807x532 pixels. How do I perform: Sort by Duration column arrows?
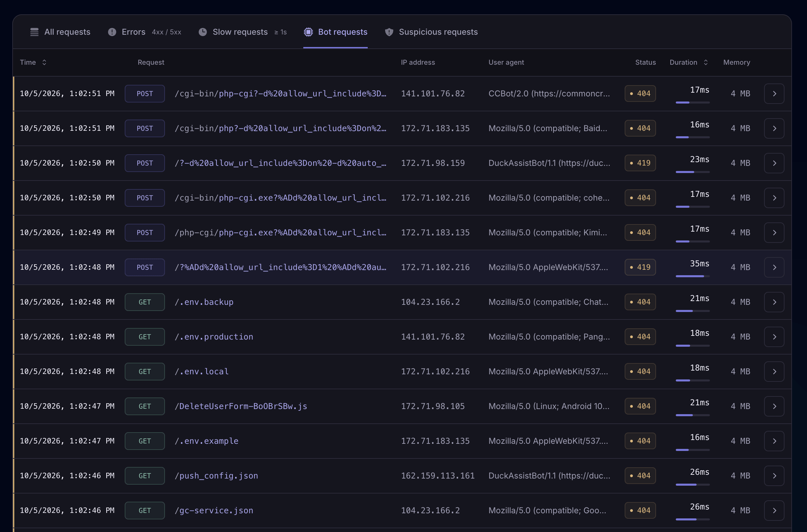coord(706,62)
